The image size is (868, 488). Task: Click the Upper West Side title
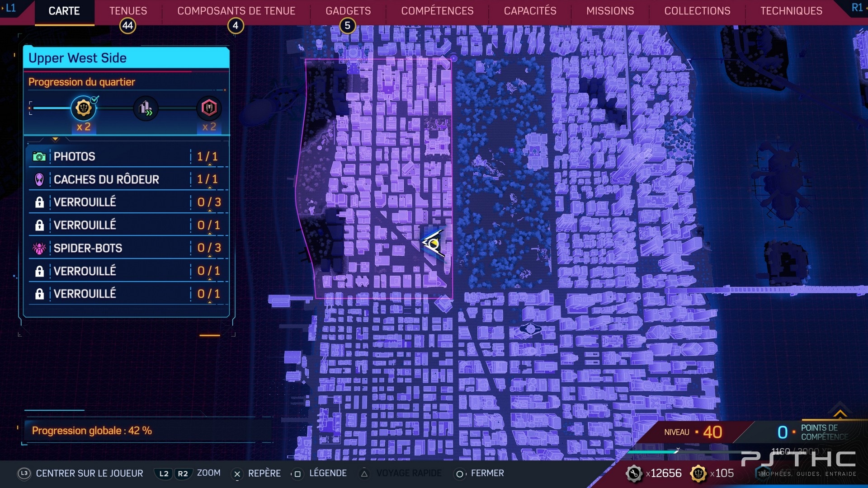tap(77, 58)
